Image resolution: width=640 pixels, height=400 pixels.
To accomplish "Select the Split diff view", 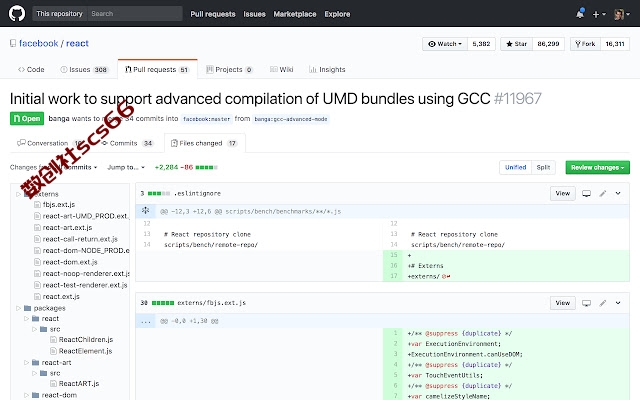I will [543, 167].
